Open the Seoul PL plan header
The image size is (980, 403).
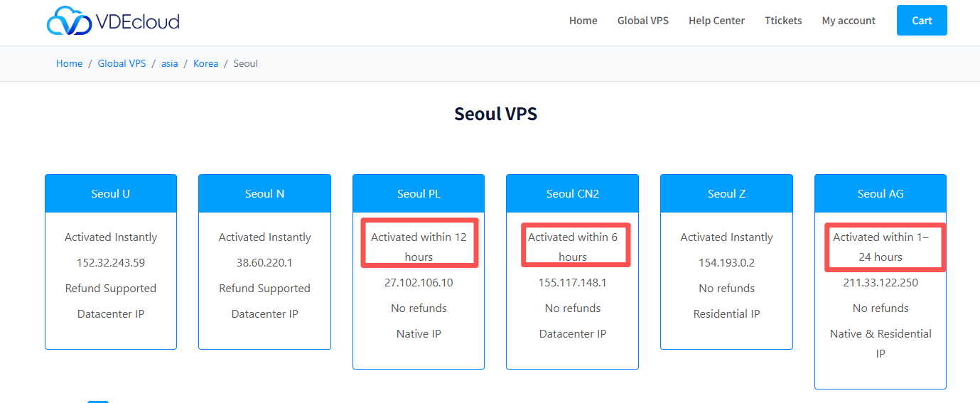[419, 193]
